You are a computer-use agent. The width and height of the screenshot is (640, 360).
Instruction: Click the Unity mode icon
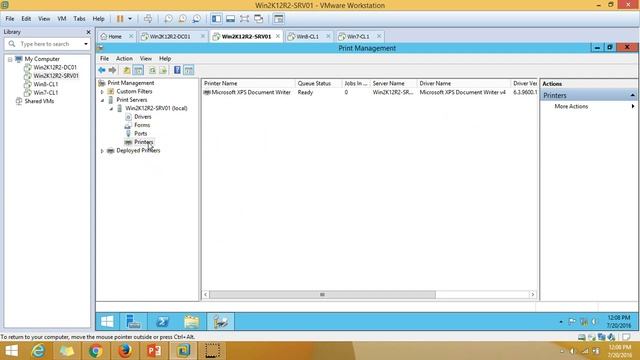pos(258,19)
